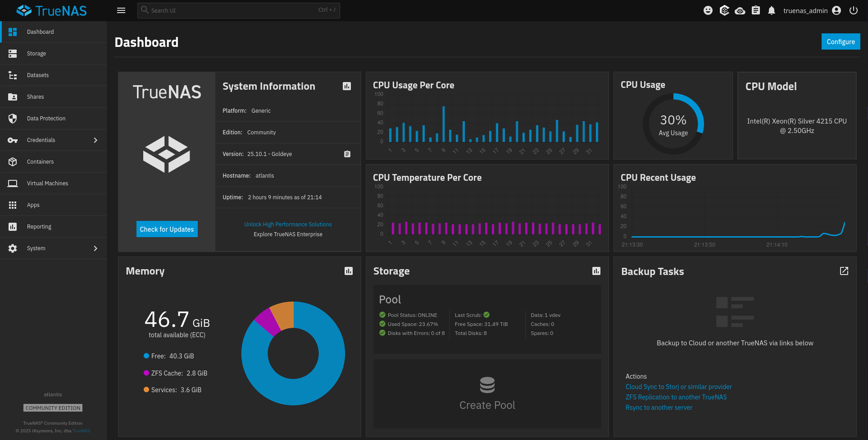Open the System Information reporting chart icon
This screenshot has height=440, width=868.
(346, 86)
